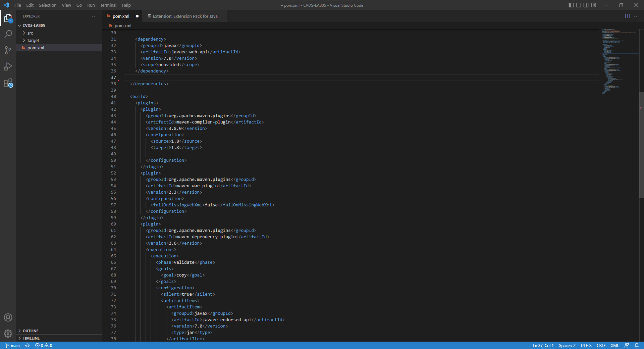
Task: Split the editor to the right
Action: [628, 16]
